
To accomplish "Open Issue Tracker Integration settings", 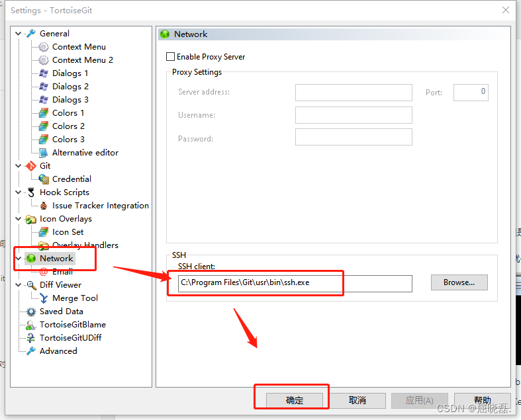I will coord(101,206).
